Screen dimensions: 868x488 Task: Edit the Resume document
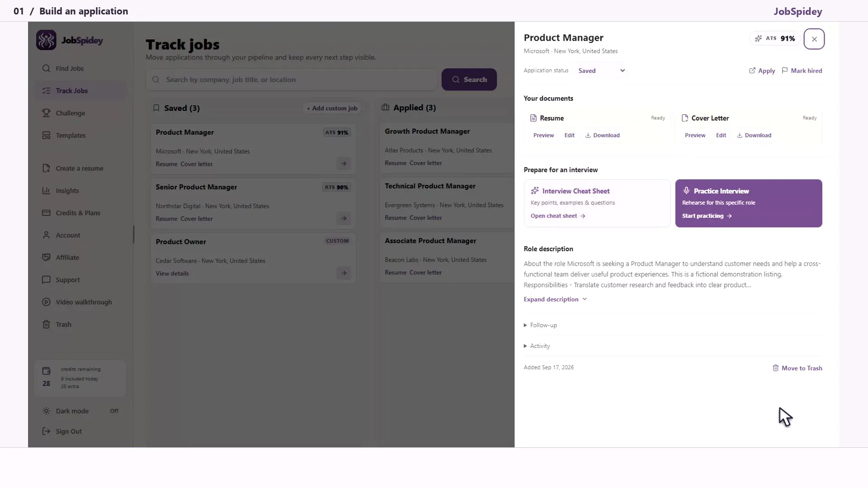(x=569, y=135)
